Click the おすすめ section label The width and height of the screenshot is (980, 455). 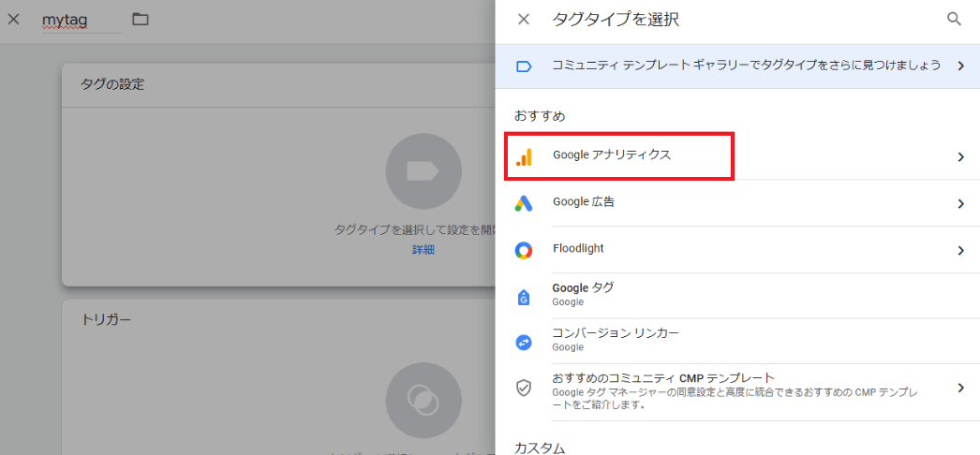[x=540, y=115]
